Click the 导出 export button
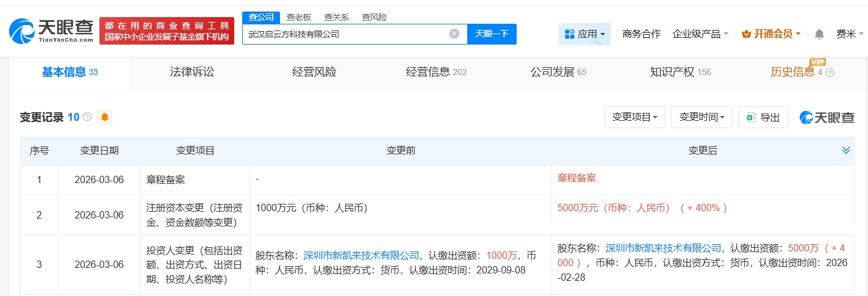The height and width of the screenshot is (296, 868). pos(763,117)
